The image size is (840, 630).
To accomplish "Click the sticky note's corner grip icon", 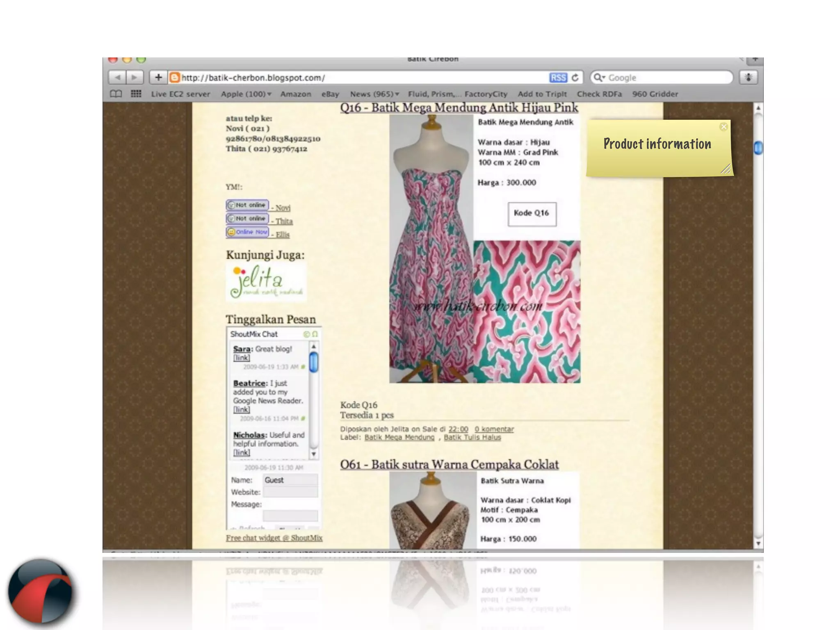I will [726, 169].
